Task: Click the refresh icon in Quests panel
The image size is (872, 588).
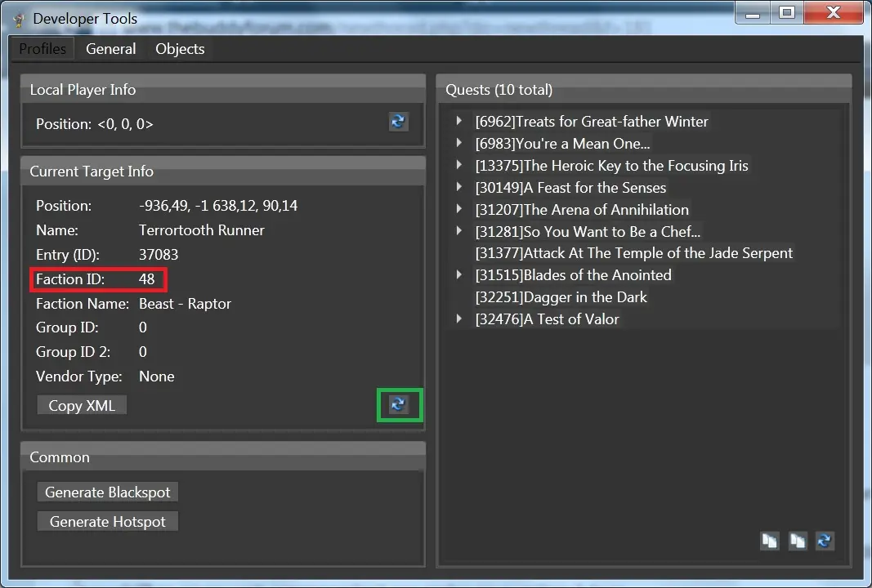Action: click(x=825, y=541)
